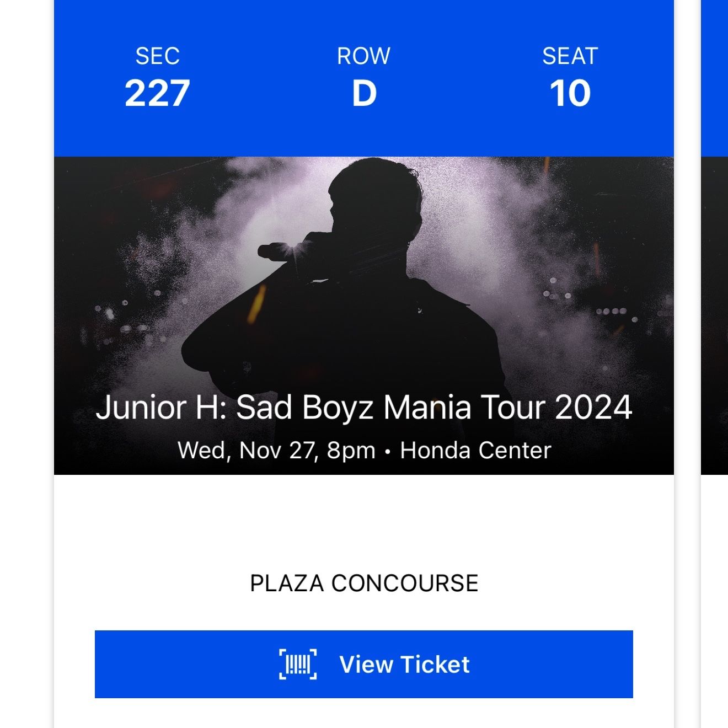Open the Honda Center venue text
The height and width of the screenshot is (728, 728).
point(475,450)
